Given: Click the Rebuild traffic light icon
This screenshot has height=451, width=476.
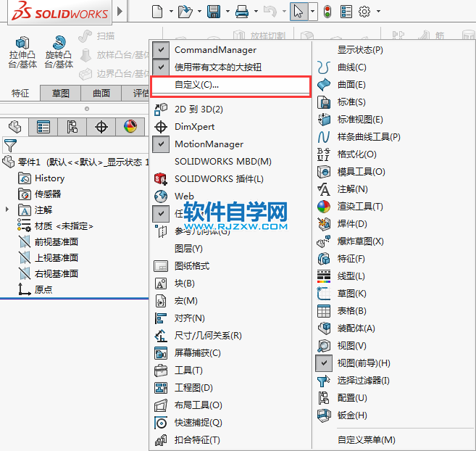Looking at the screenshot, I should (327, 12).
